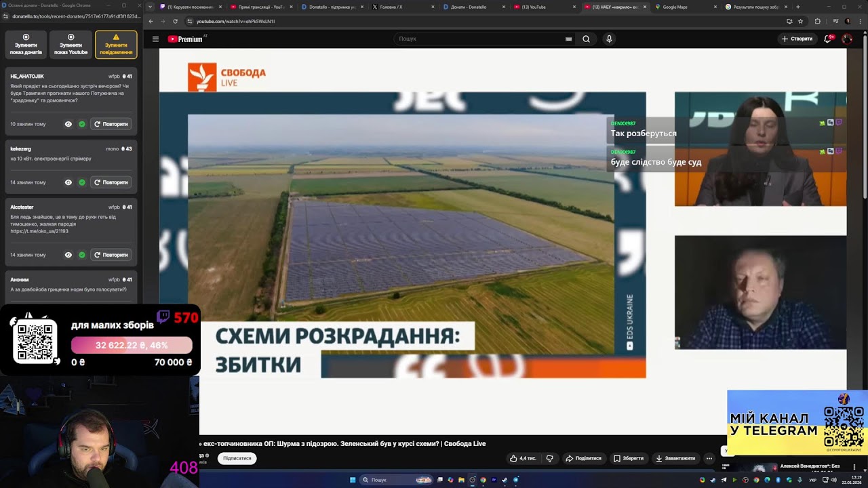Screen dimensions: 868x488
Task: Open a new browser tab with plus
Action: (x=797, y=7)
